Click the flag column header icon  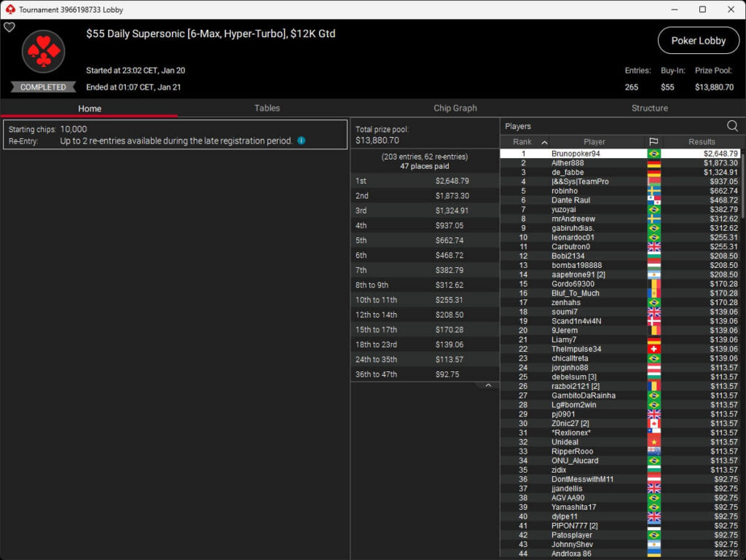click(x=653, y=142)
